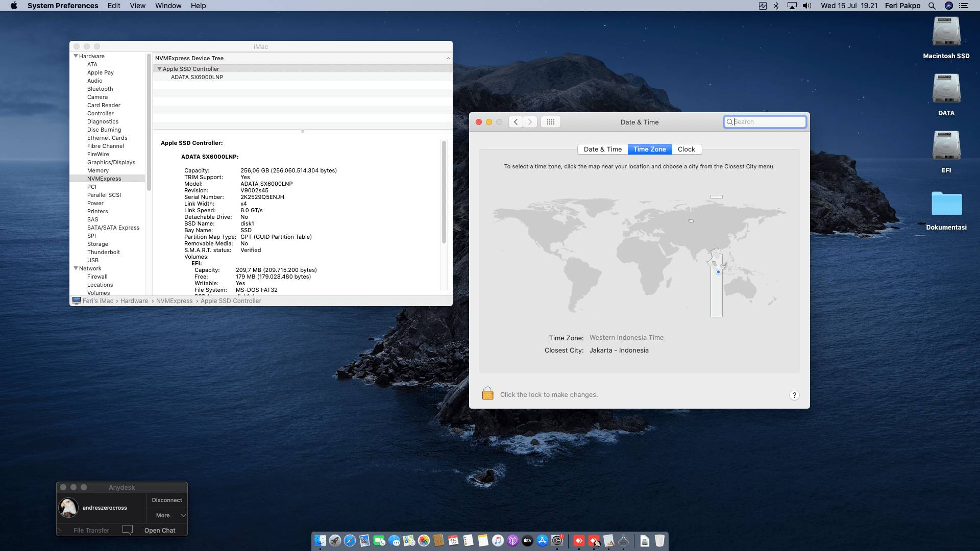Select Graphics/Displays in the sidebar
980x551 pixels.
pos(111,162)
